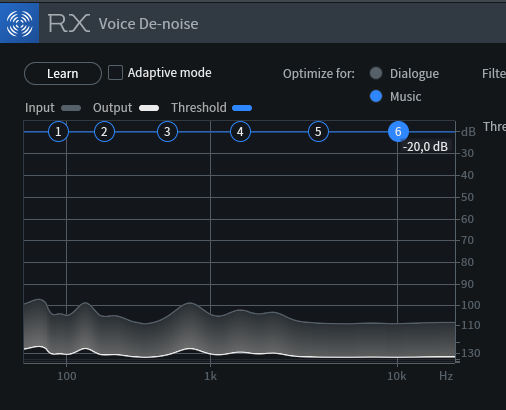This screenshot has width=506, height=410.
Task: Click the -20,0 dB value label
Action: [x=425, y=147]
